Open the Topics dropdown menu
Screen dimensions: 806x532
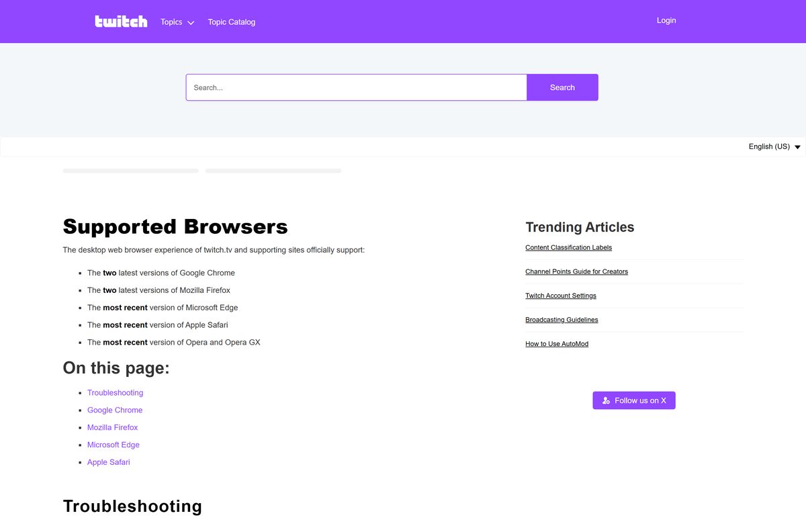177,22
